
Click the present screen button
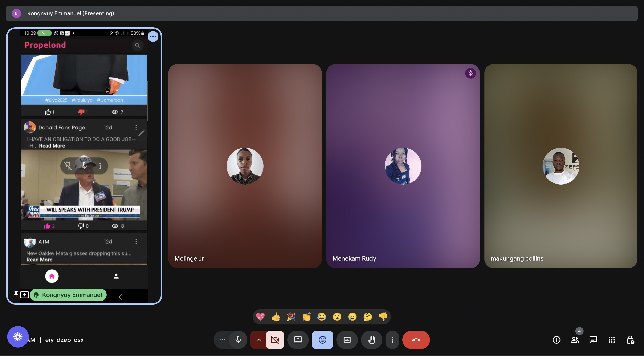coord(298,340)
